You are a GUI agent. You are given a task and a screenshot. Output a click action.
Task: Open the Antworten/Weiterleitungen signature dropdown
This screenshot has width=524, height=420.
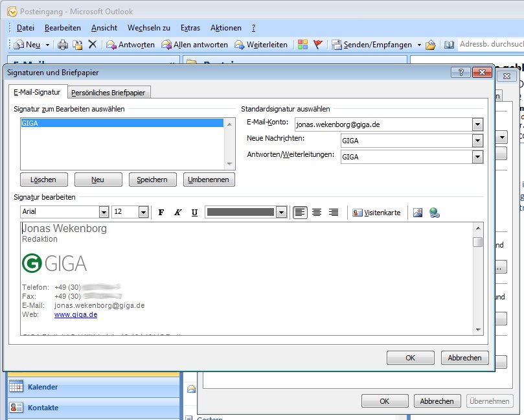pyautogui.click(x=477, y=157)
